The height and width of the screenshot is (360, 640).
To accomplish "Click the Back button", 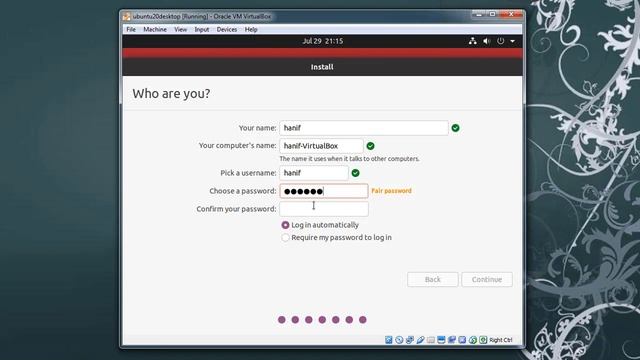I will click(433, 280).
